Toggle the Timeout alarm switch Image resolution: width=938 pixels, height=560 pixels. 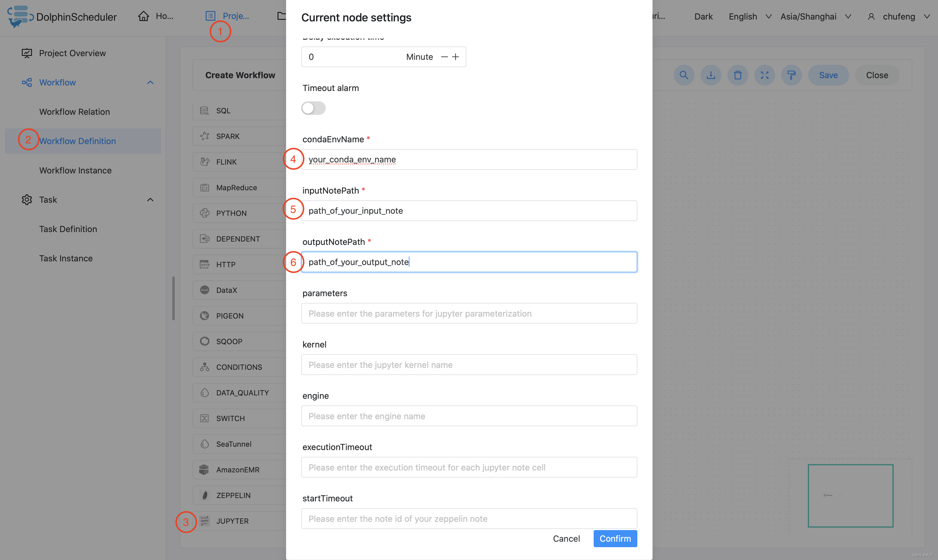(313, 107)
